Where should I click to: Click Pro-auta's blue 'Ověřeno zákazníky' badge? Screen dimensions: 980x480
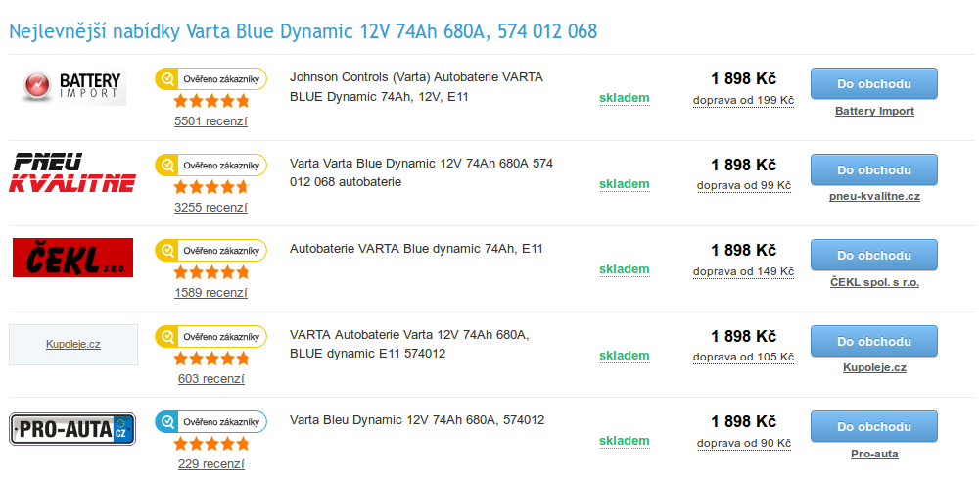210,422
